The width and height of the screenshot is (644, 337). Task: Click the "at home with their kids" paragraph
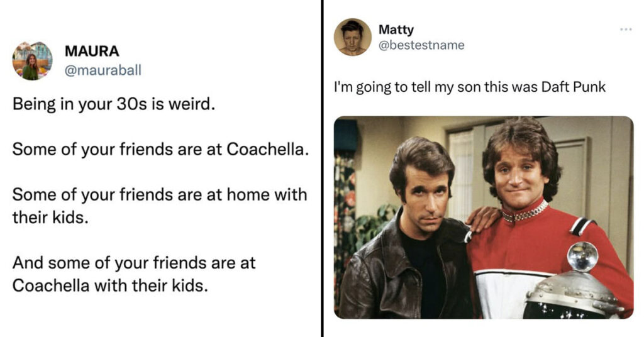coord(160,206)
